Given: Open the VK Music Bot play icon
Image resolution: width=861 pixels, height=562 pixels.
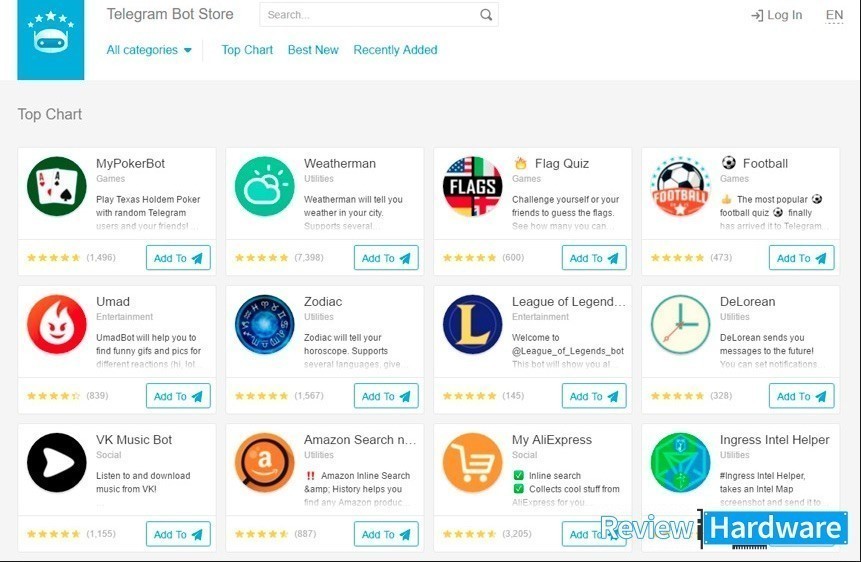Looking at the screenshot, I should click(x=57, y=463).
